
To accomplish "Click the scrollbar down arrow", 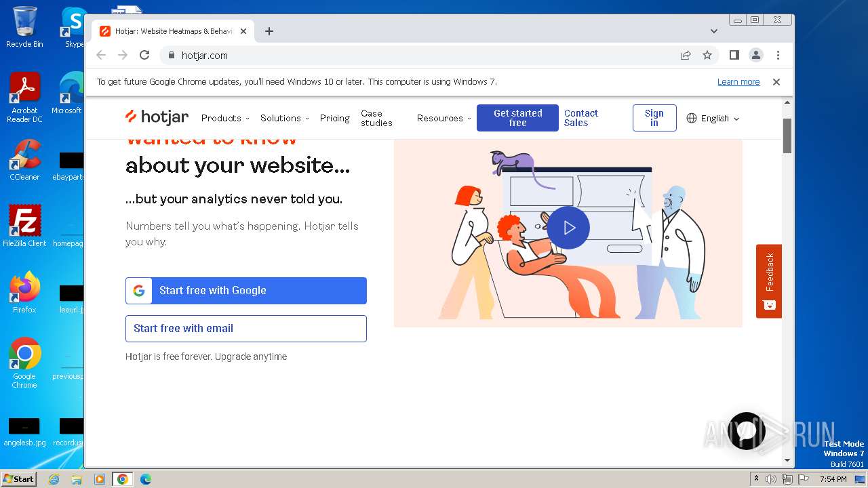I will click(x=787, y=461).
